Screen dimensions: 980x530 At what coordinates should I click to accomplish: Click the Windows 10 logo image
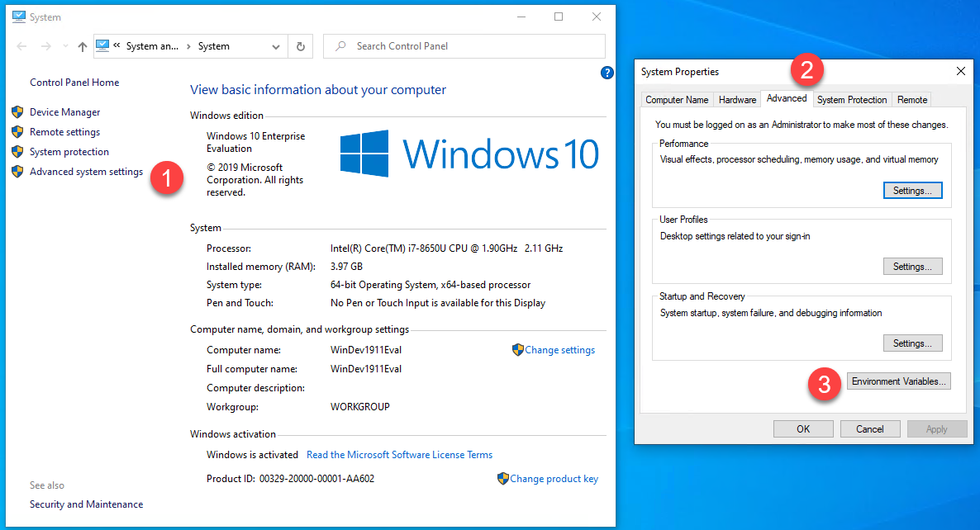pyautogui.click(x=469, y=154)
